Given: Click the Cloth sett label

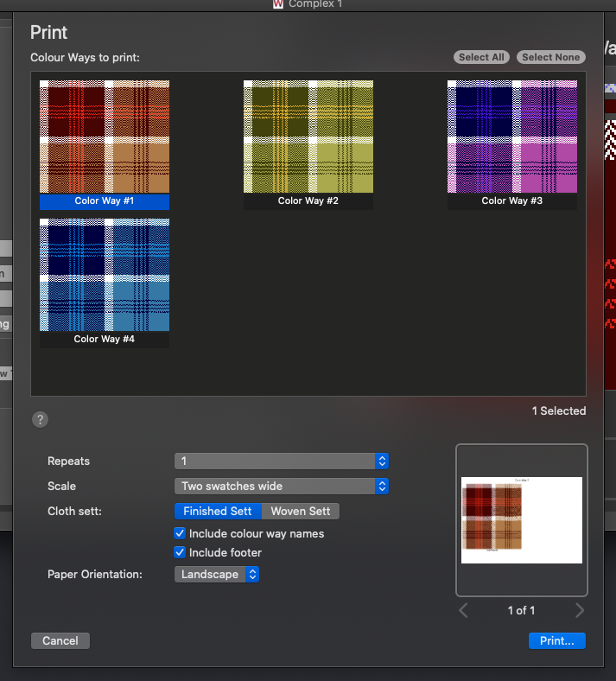Looking at the screenshot, I should [74, 512].
